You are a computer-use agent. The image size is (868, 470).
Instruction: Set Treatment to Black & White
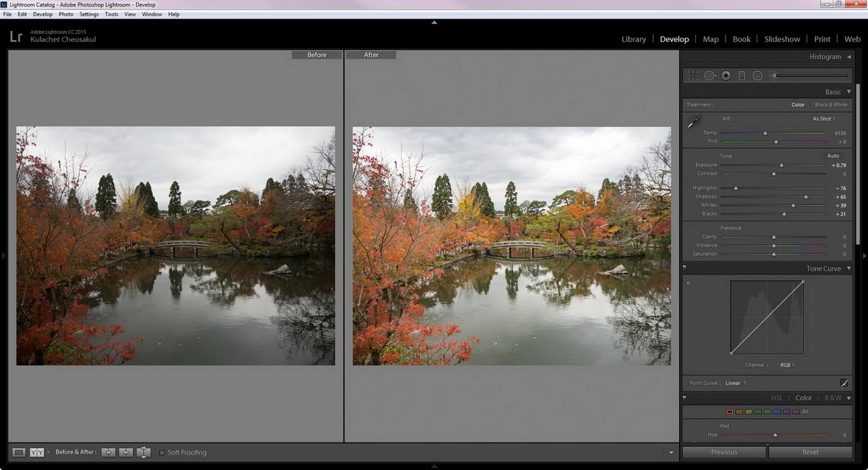831,105
